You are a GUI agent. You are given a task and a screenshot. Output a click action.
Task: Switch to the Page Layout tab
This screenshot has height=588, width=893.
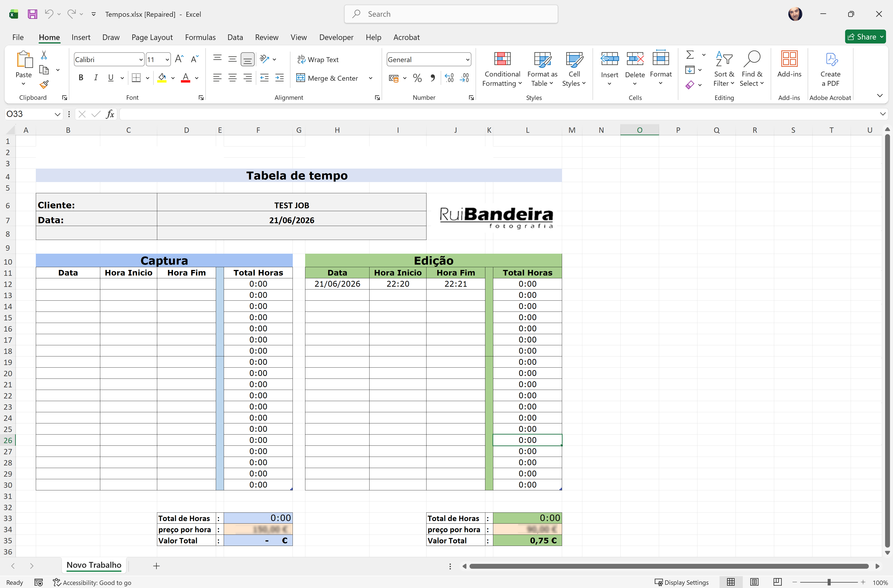[x=152, y=37]
